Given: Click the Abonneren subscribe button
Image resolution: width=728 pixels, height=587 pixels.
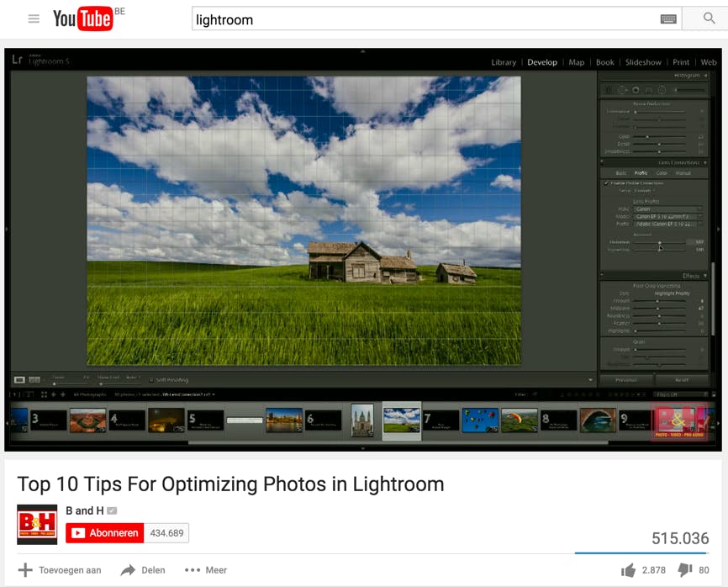Looking at the screenshot, I should click(105, 533).
